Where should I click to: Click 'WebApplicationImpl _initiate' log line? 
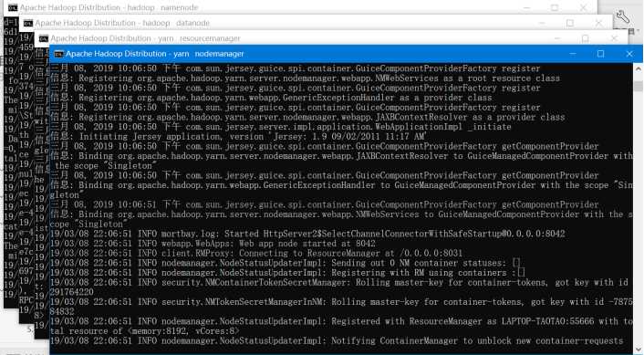pyautogui.click(x=281, y=127)
